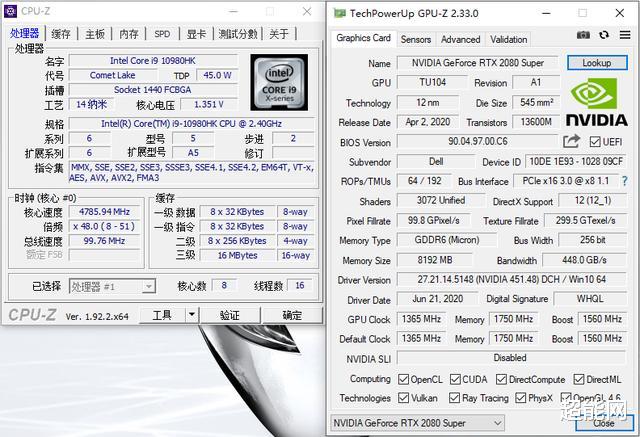Click the GPU-Z refresh icon
The image size is (640, 437).
click(x=604, y=35)
